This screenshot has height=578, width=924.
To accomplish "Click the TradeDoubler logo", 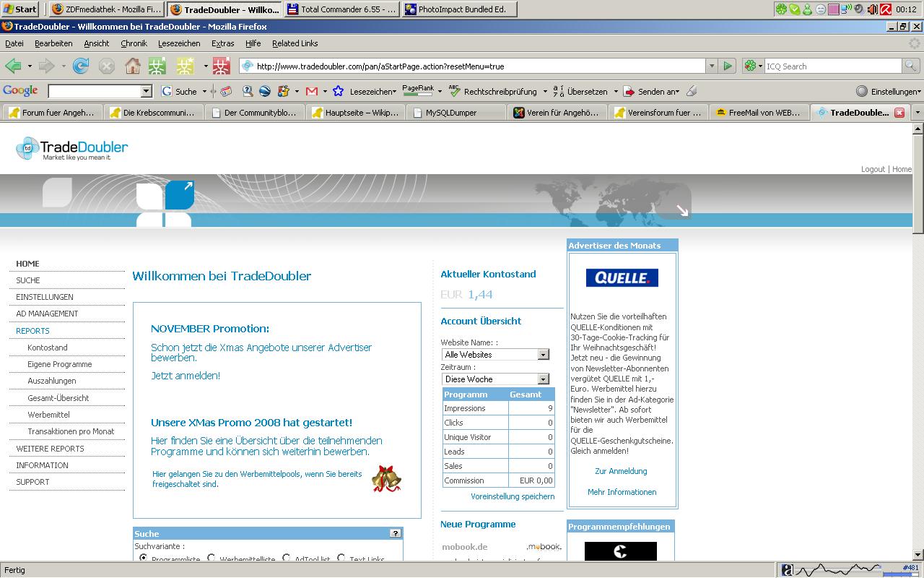I will click(71, 148).
